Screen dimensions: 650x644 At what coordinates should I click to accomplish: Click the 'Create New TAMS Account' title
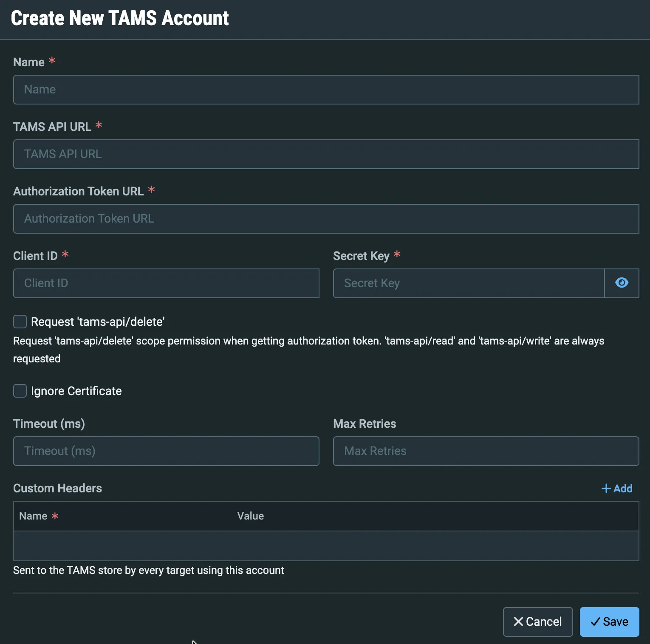point(120,18)
